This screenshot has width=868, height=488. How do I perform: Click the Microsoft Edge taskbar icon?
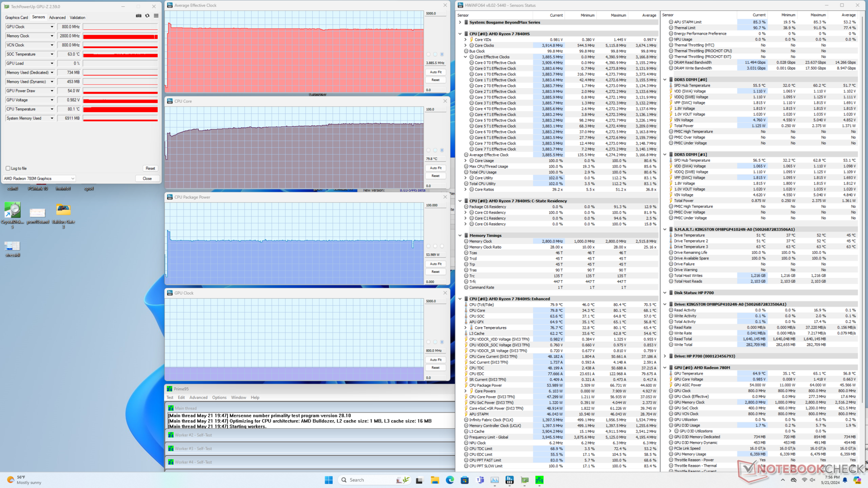(x=450, y=480)
